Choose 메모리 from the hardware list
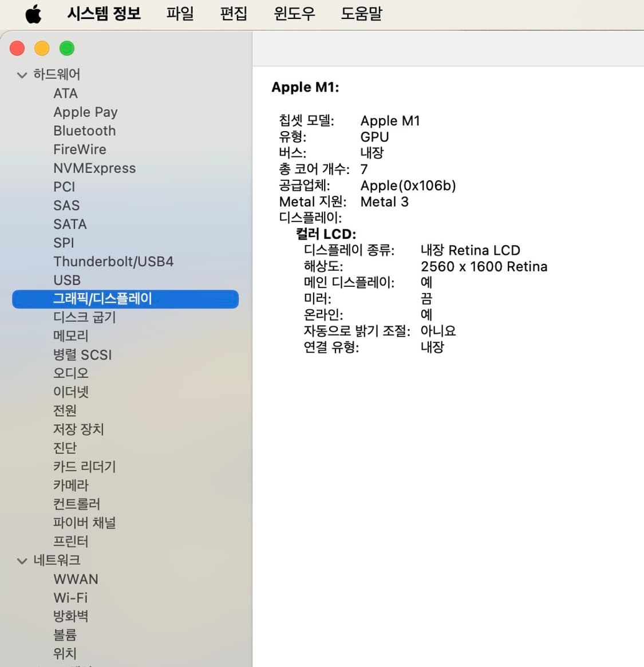 pos(71,336)
